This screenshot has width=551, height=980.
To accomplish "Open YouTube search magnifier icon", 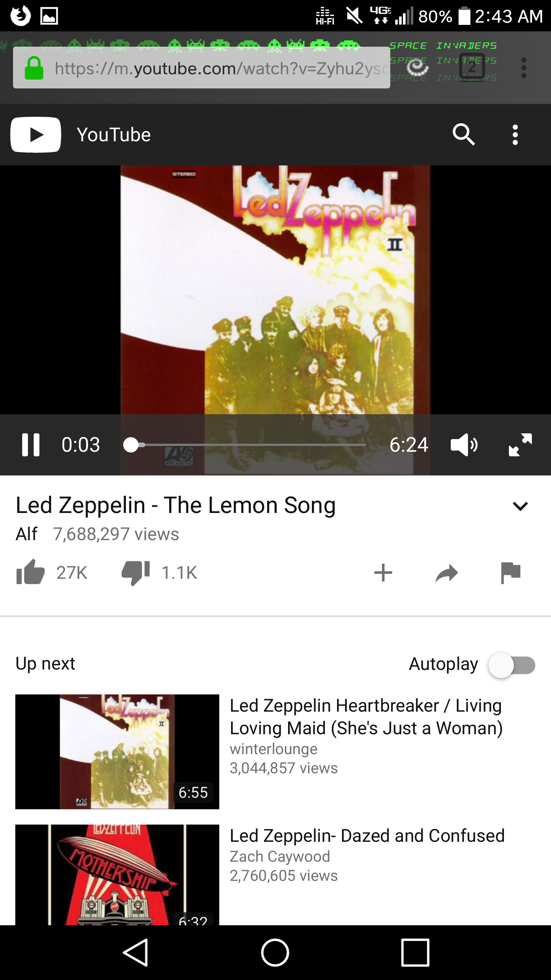I will click(464, 135).
